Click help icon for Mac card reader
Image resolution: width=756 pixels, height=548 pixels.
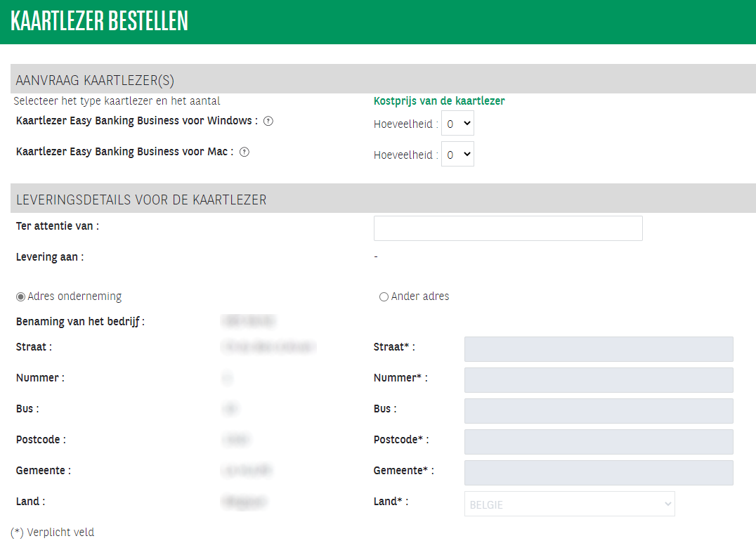pos(245,152)
